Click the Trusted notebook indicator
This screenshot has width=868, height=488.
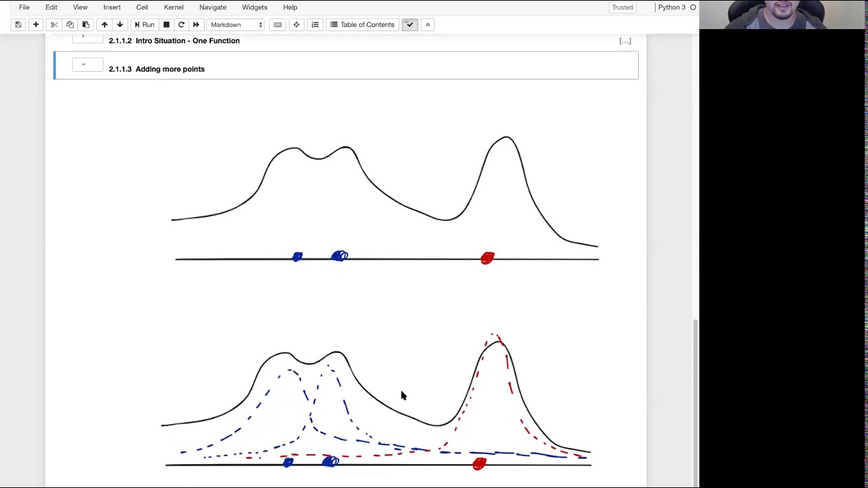(x=623, y=7)
